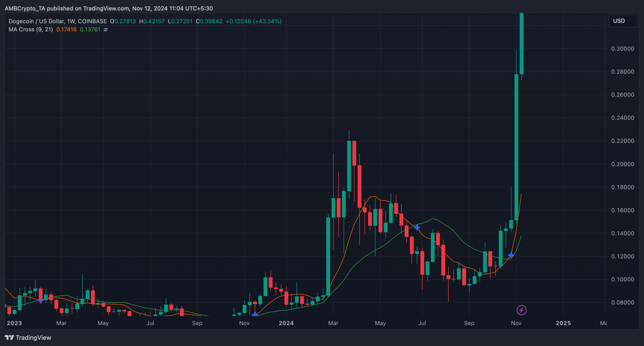Image resolution: width=644 pixels, height=346 pixels.
Task: Click the 0.26000 price axis label
Action: 623,95
